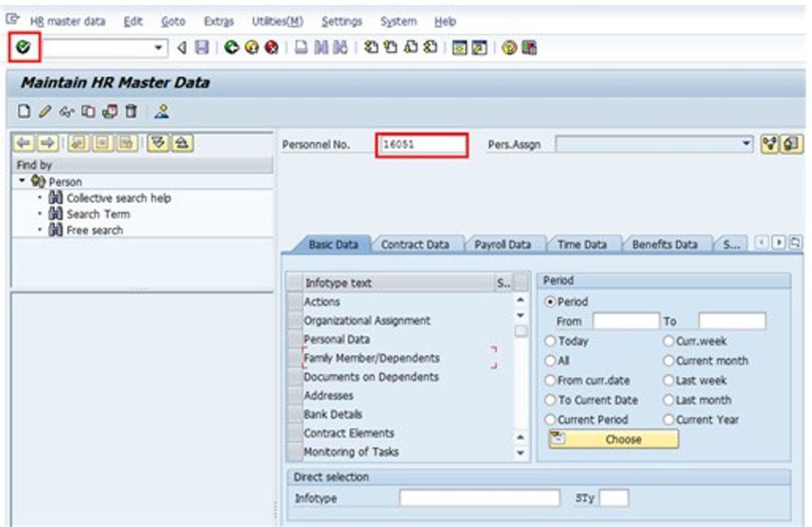The height and width of the screenshot is (527, 812).
Task: Click the infotype list bottom scroll-down arrow
Action: click(520, 453)
